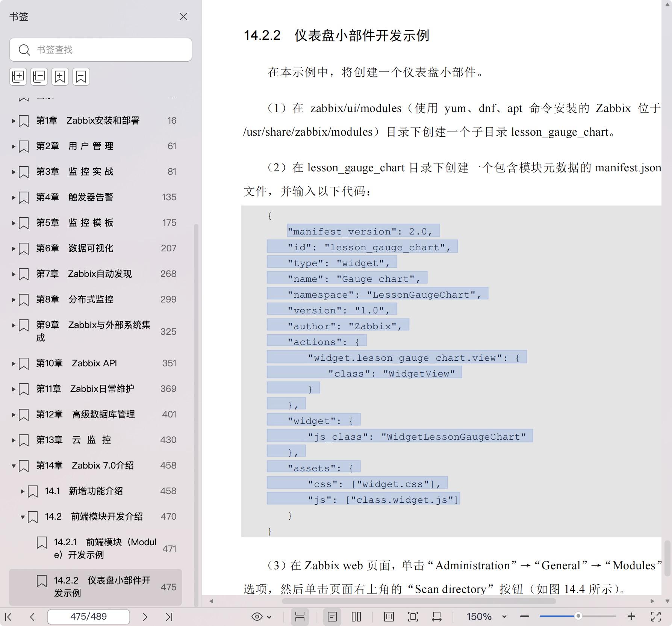The height and width of the screenshot is (626, 672).
Task: Expand 第1章 Zabbix安装和部署
Action: [14, 121]
